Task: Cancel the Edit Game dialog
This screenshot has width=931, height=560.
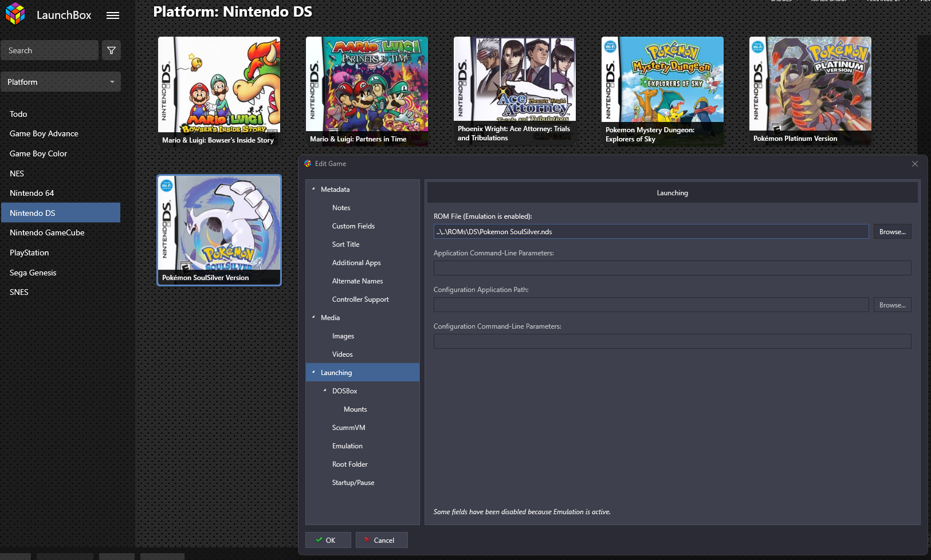Action: click(382, 540)
